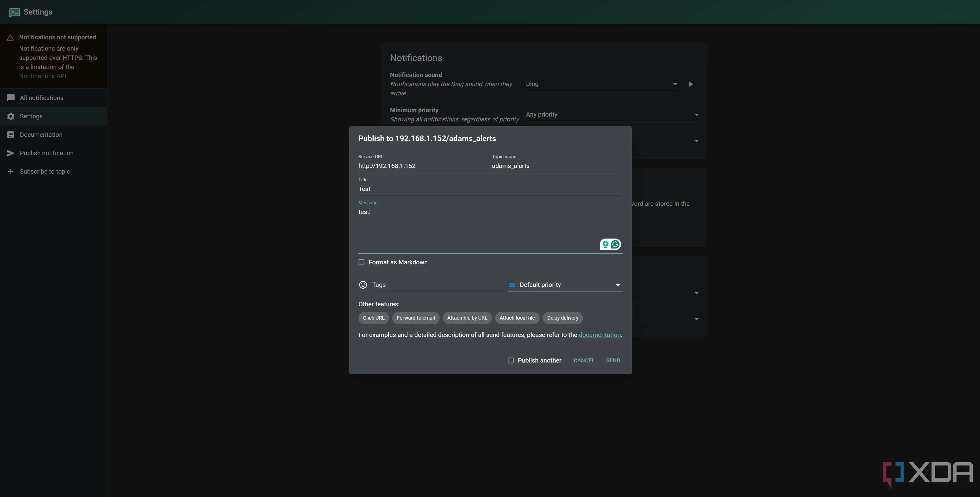Enable Format as Markdown checkbox
The height and width of the screenshot is (497, 980).
point(361,262)
